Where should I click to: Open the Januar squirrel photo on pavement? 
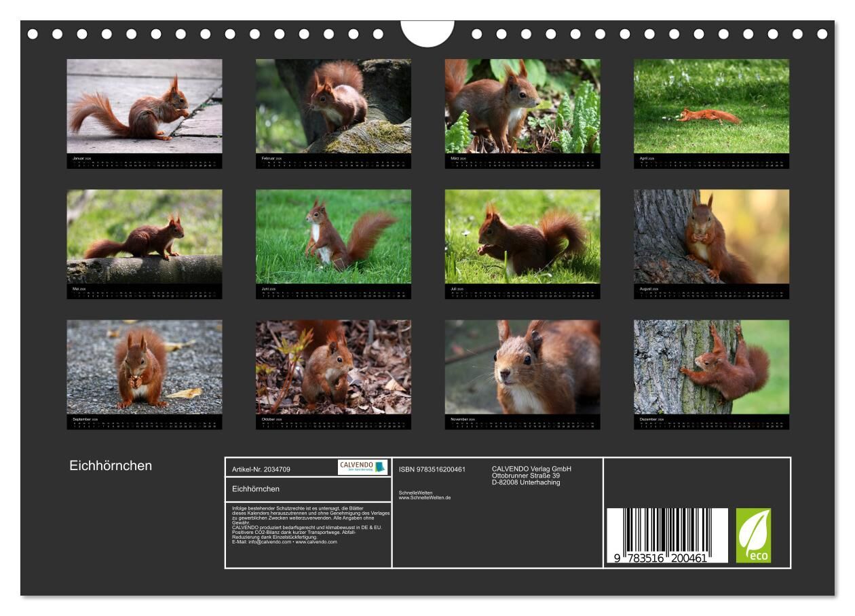(x=145, y=106)
